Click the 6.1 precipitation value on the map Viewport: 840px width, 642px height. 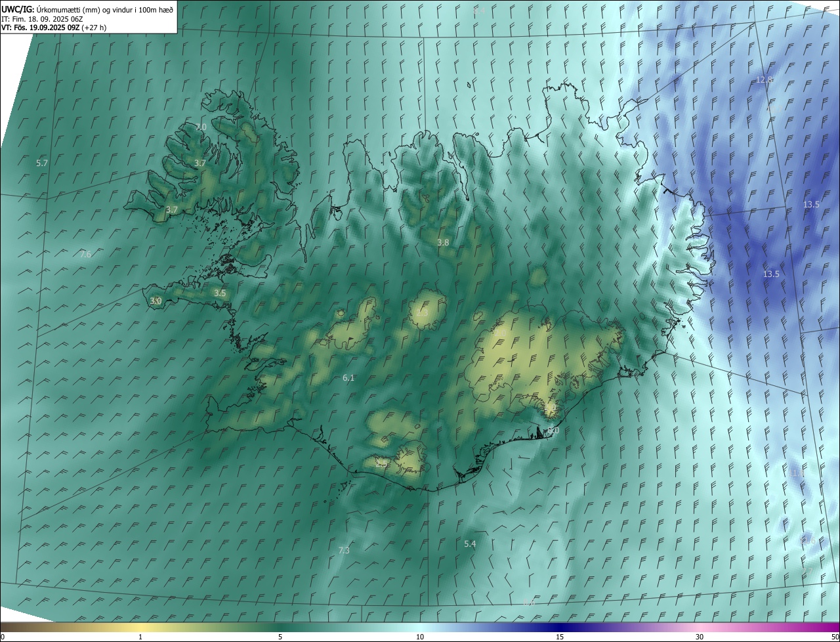pyautogui.click(x=348, y=377)
